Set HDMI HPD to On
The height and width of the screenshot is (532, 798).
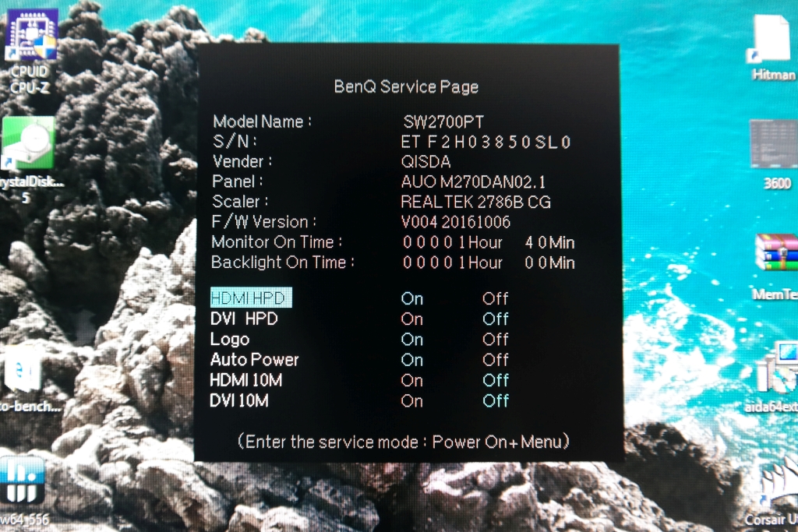click(x=411, y=298)
